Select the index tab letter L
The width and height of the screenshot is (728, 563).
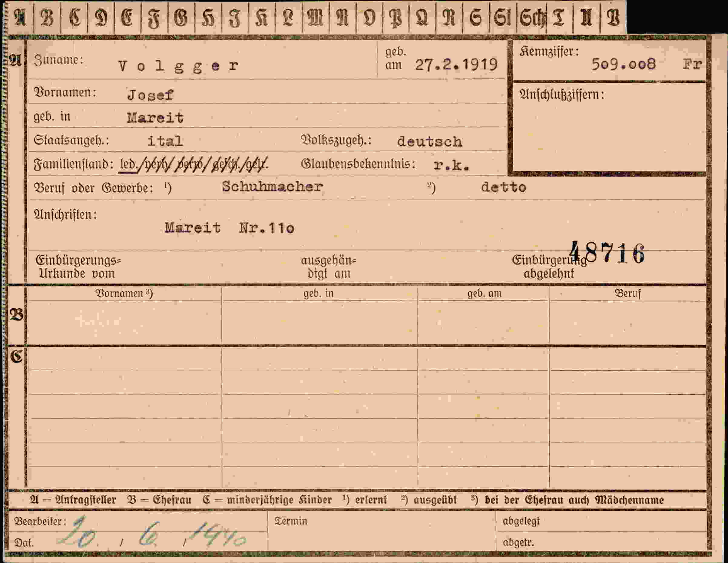click(x=289, y=17)
